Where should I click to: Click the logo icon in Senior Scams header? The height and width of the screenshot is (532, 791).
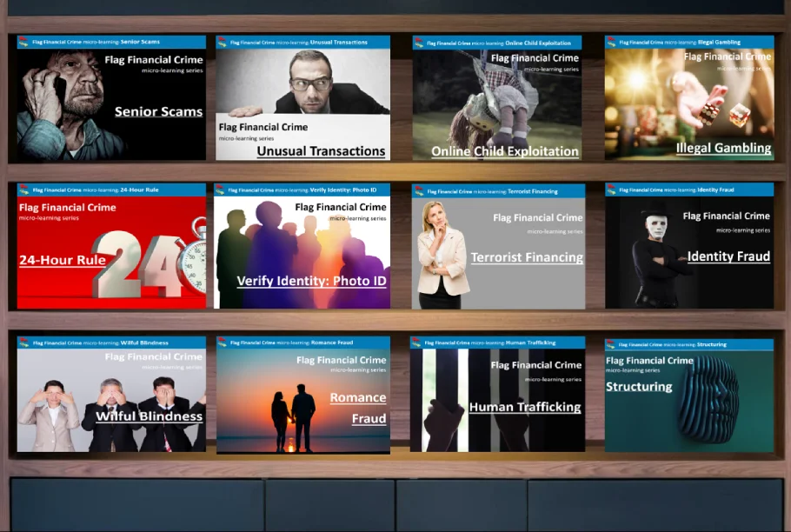(23, 42)
